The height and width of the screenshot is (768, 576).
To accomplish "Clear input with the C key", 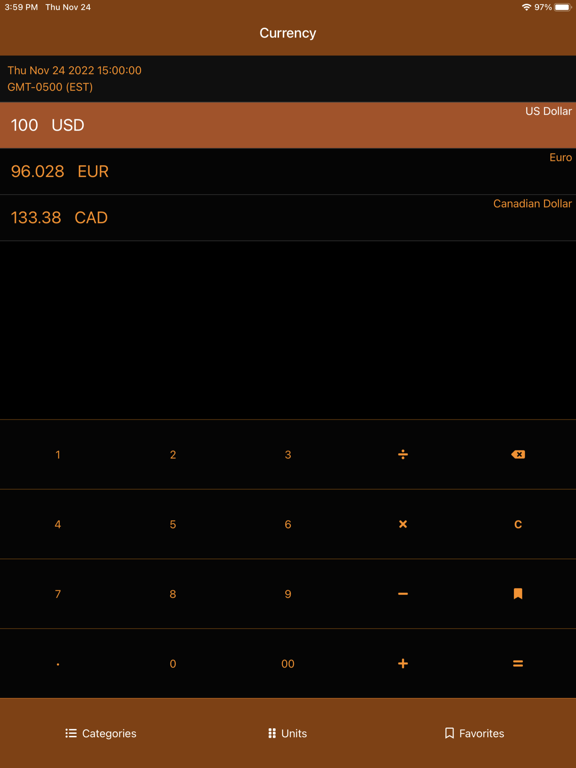I will click(518, 524).
